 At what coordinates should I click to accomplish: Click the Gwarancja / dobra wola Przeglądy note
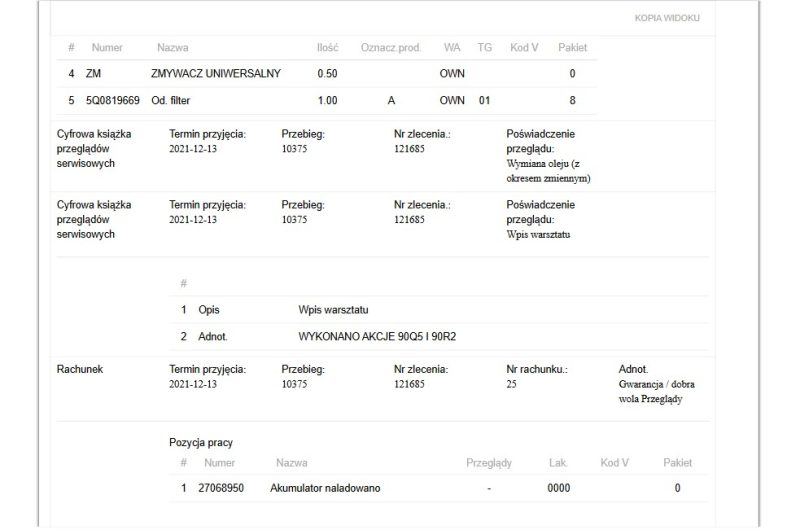[657, 392]
